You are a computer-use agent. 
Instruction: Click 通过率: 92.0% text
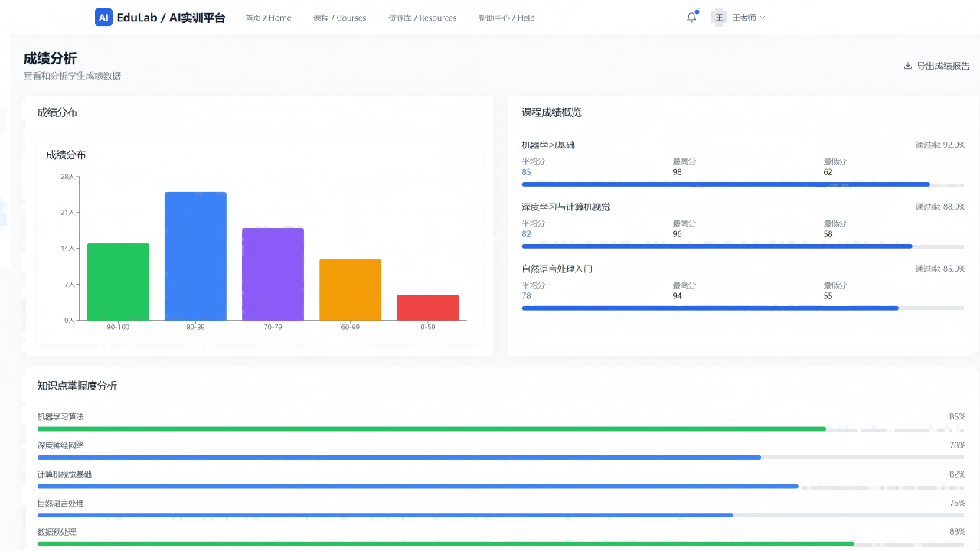[x=940, y=145]
